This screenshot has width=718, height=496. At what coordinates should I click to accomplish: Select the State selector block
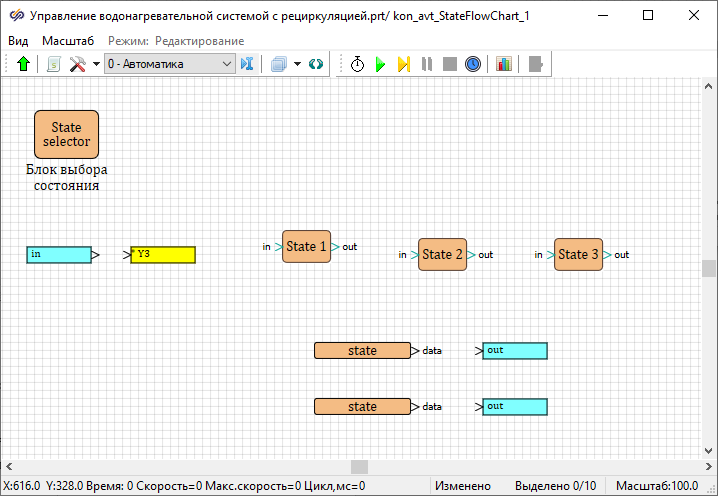[66, 135]
